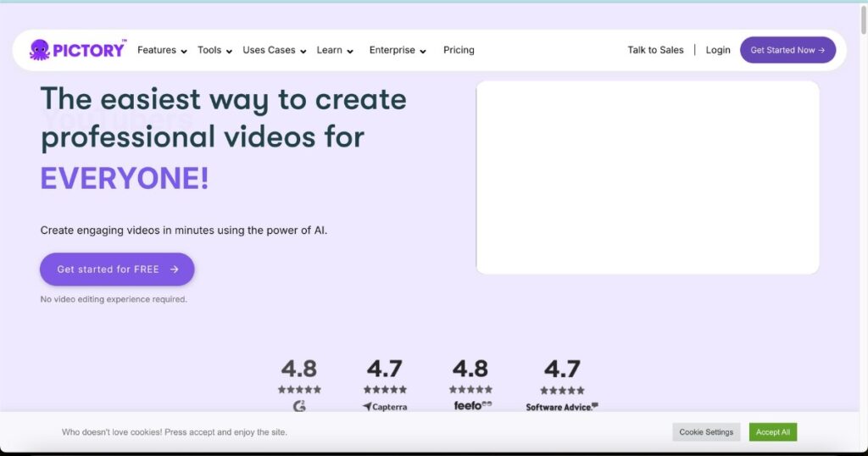Click Get started for FREE button
Viewport: 868px width, 456px height.
117,270
